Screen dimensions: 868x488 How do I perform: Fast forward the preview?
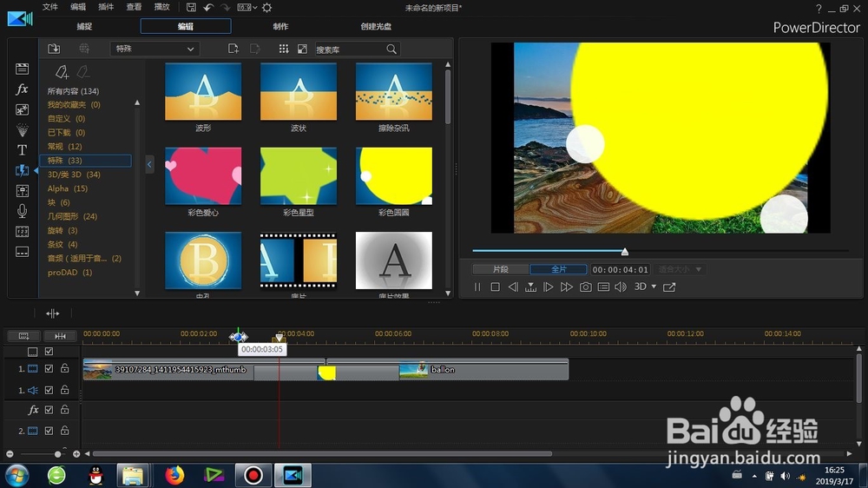pyautogui.click(x=566, y=287)
